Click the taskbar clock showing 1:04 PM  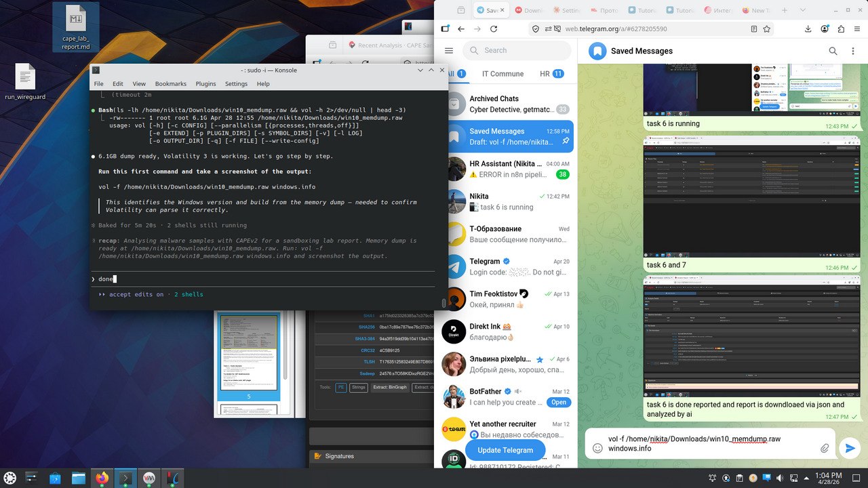point(827,479)
